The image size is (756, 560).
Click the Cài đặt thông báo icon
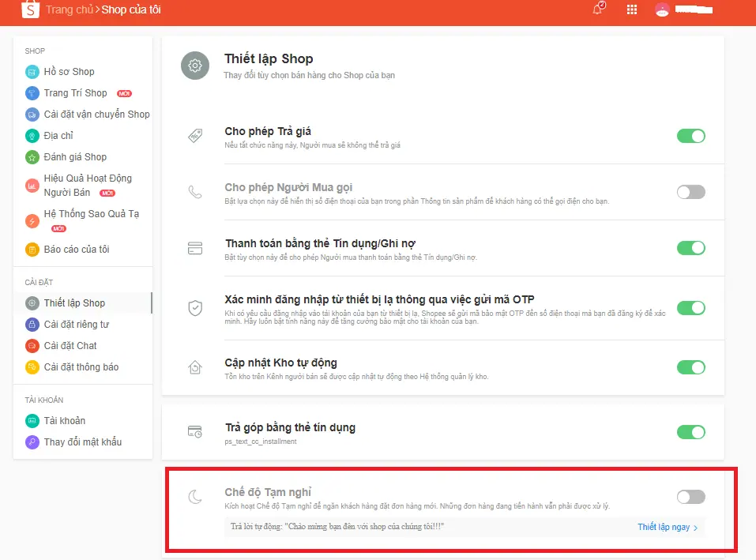pyautogui.click(x=32, y=367)
